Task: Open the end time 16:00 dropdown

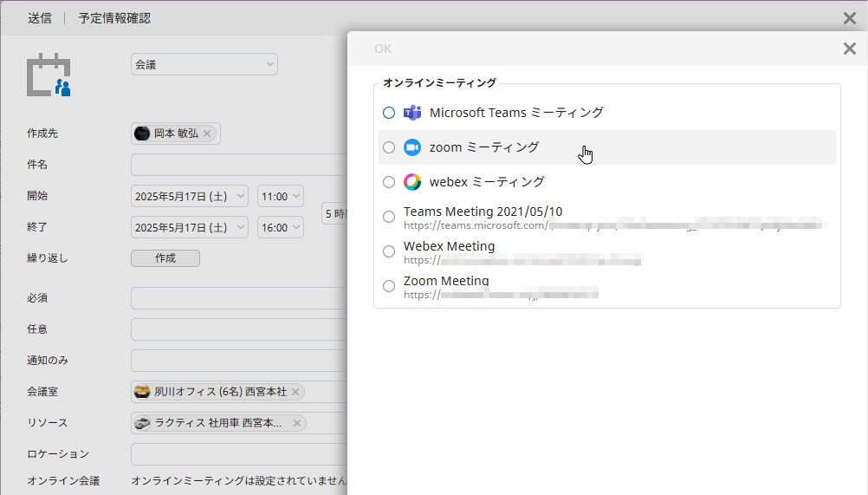Action: point(280,228)
